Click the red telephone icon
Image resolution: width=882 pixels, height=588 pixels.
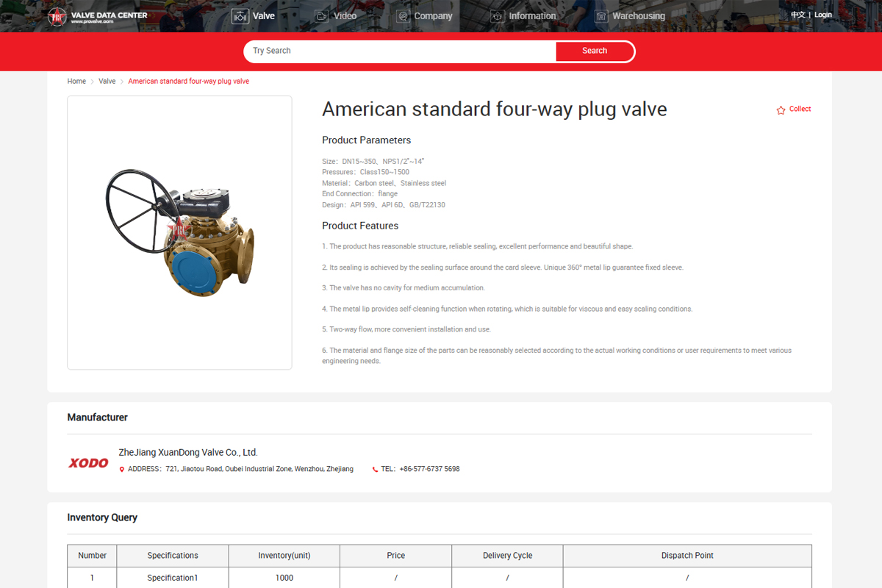click(375, 470)
